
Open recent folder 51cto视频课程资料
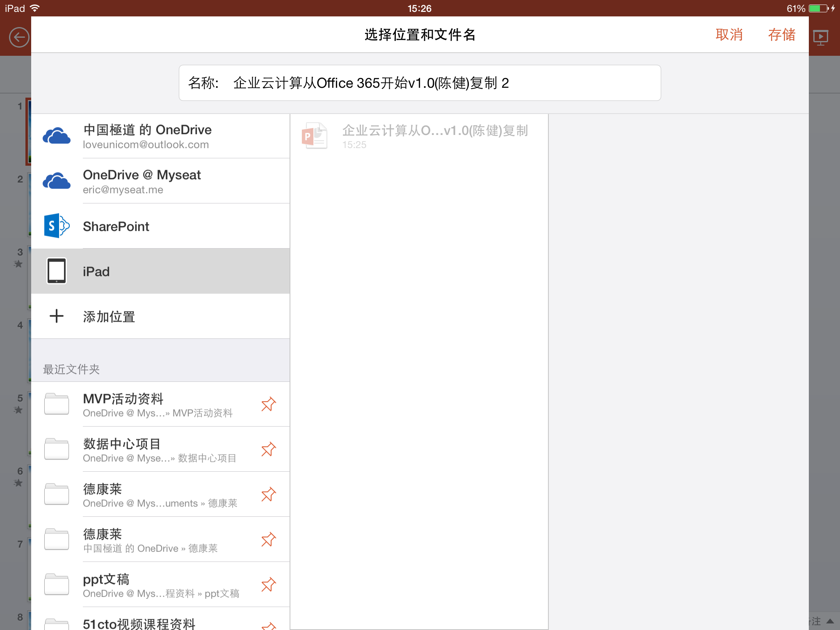160,619
